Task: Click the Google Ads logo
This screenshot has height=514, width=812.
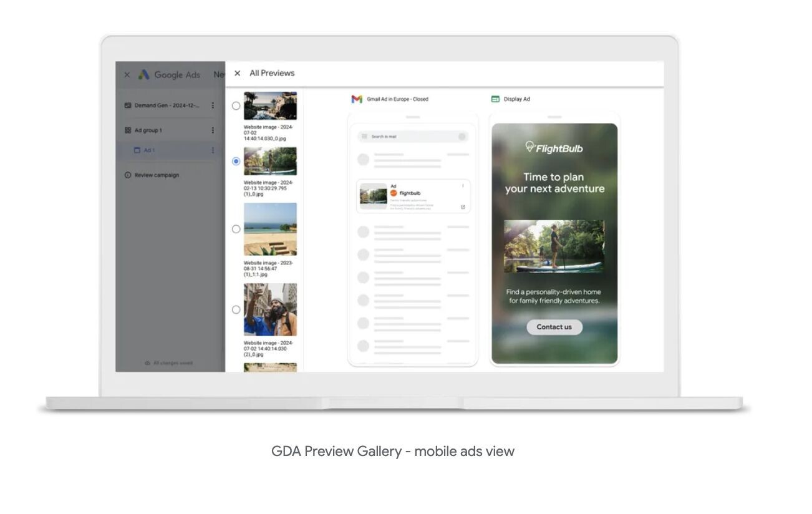Action: 144,75
